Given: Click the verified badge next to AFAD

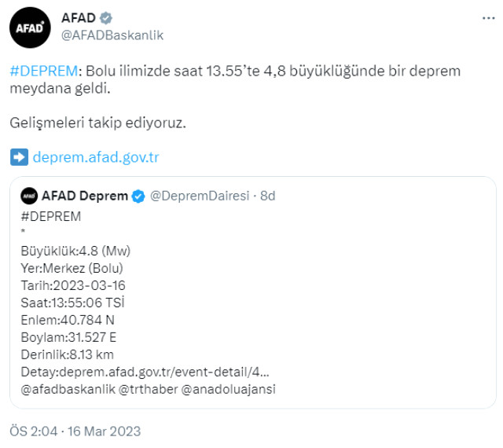Looking at the screenshot, I should coord(106,18).
